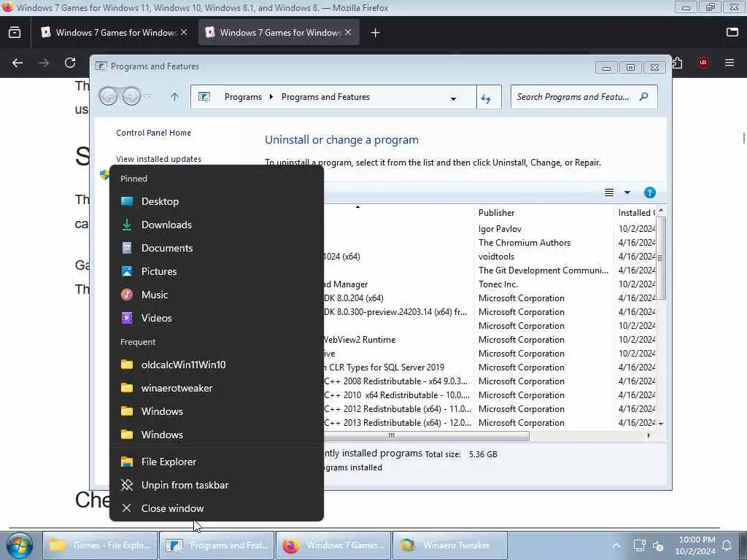The height and width of the screenshot is (560, 747).
Task: Click Control Panel back button
Action: (108, 97)
